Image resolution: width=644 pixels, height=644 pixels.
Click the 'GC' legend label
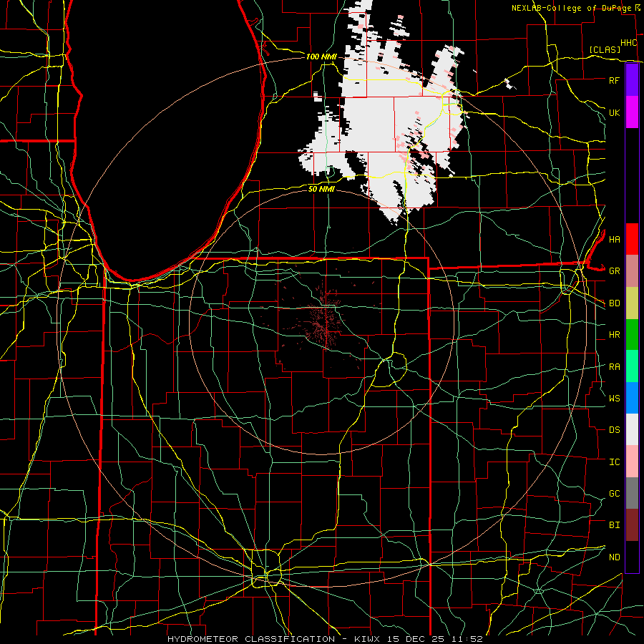(614, 494)
